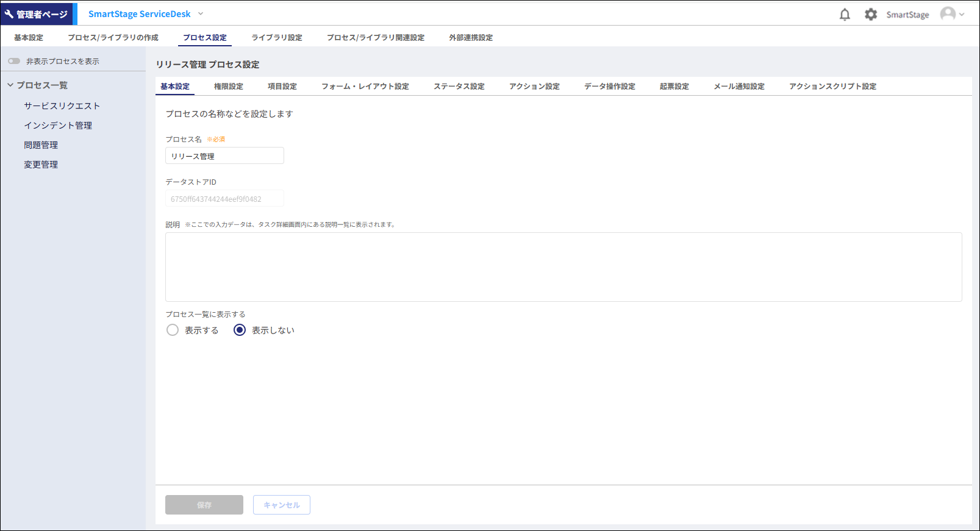Image resolution: width=980 pixels, height=531 pixels.
Task: Switch to the 権限設定 tab
Action: point(228,87)
